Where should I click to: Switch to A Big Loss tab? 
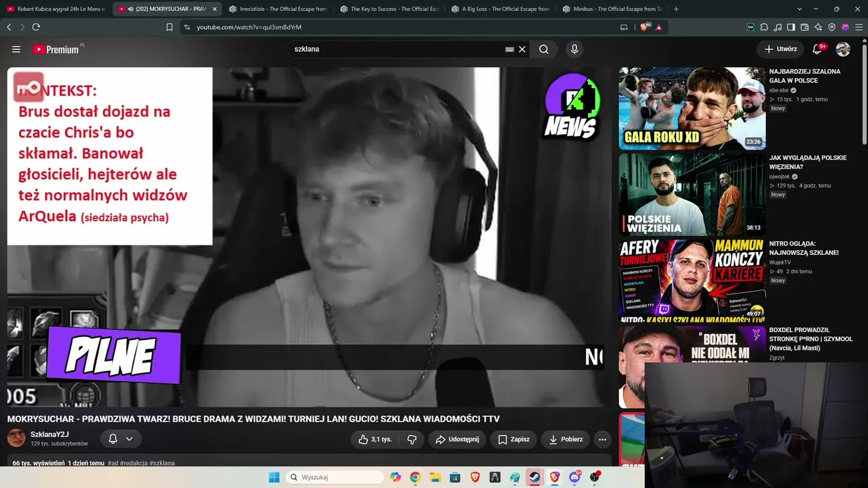pyautogui.click(x=500, y=9)
